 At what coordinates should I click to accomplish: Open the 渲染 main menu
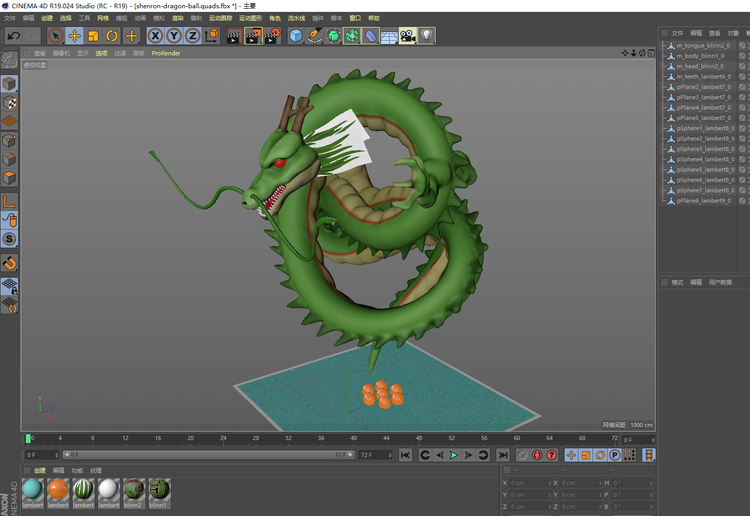177,18
